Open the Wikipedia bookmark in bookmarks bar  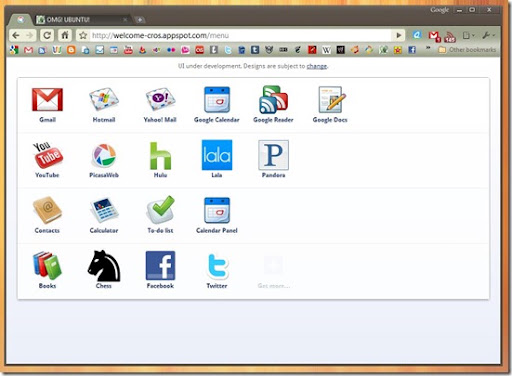326,50
